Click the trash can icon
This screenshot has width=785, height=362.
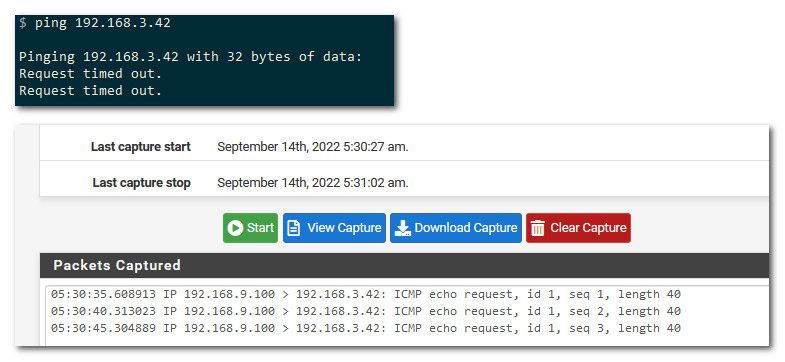538,228
